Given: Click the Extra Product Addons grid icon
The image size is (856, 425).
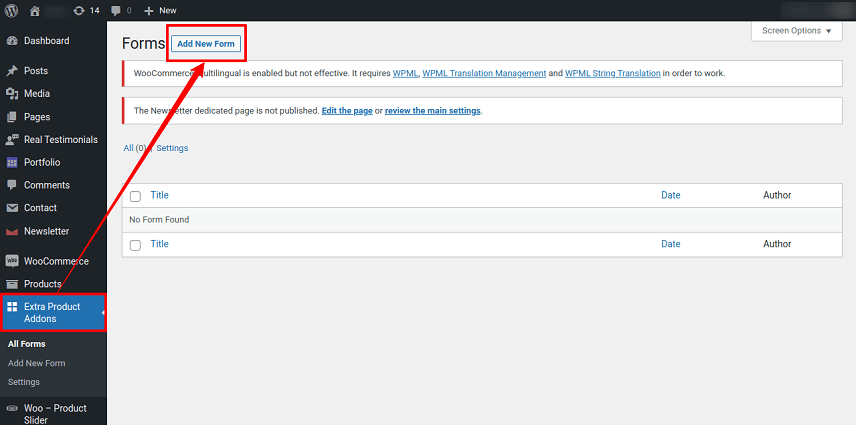Looking at the screenshot, I should tap(12, 307).
